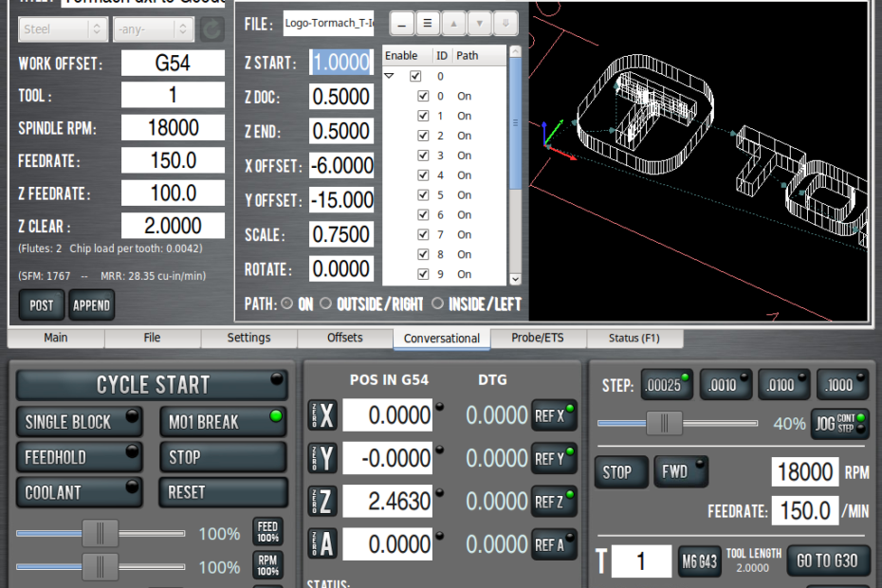882x588 pixels.
Task: Click the refresh arrow icon beside -any- dropdown
Action: [x=212, y=29]
